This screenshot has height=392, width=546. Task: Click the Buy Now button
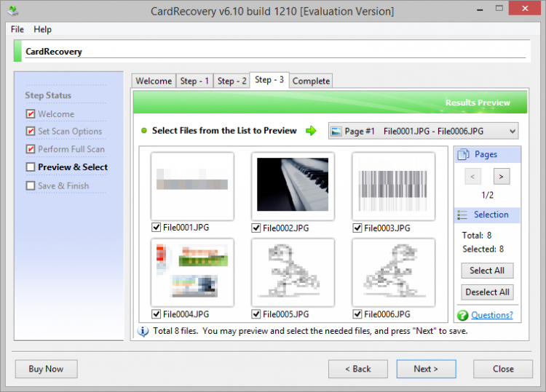pos(46,369)
